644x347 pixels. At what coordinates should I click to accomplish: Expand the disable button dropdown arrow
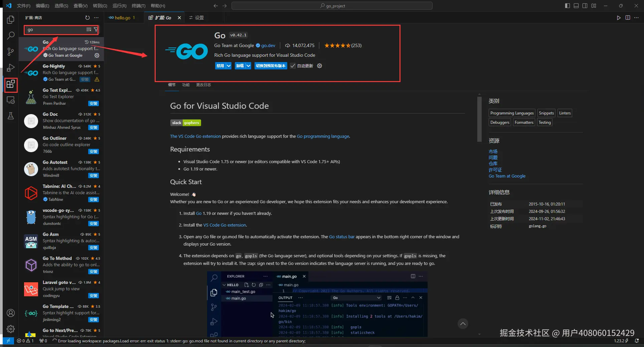tap(228, 66)
